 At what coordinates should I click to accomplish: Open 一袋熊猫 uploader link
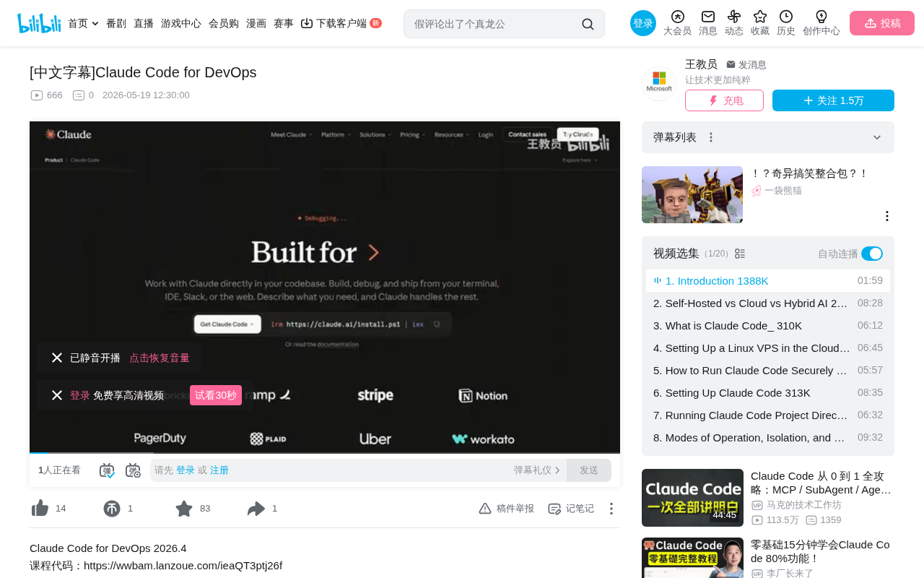(x=783, y=191)
